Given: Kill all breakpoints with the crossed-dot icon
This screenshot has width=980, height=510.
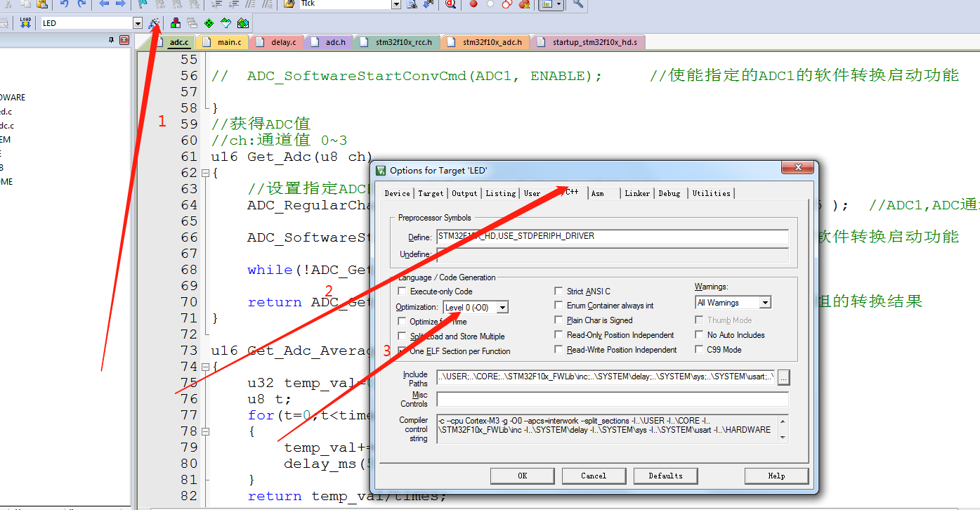Looking at the screenshot, I should click(525, 6).
